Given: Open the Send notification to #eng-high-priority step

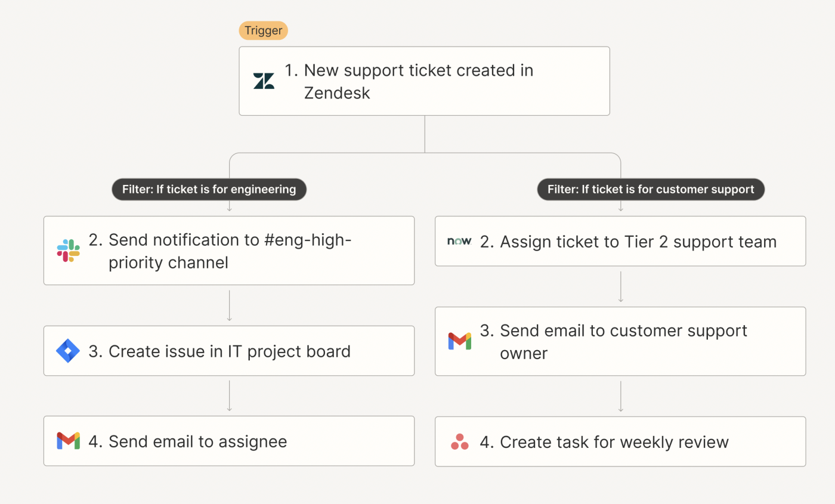Looking at the screenshot, I should [x=229, y=251].
